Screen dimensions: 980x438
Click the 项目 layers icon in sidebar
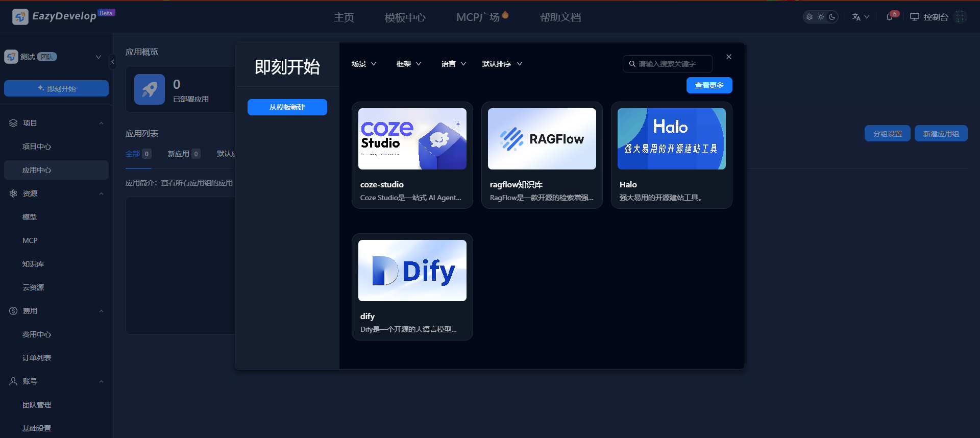point(13,123)
